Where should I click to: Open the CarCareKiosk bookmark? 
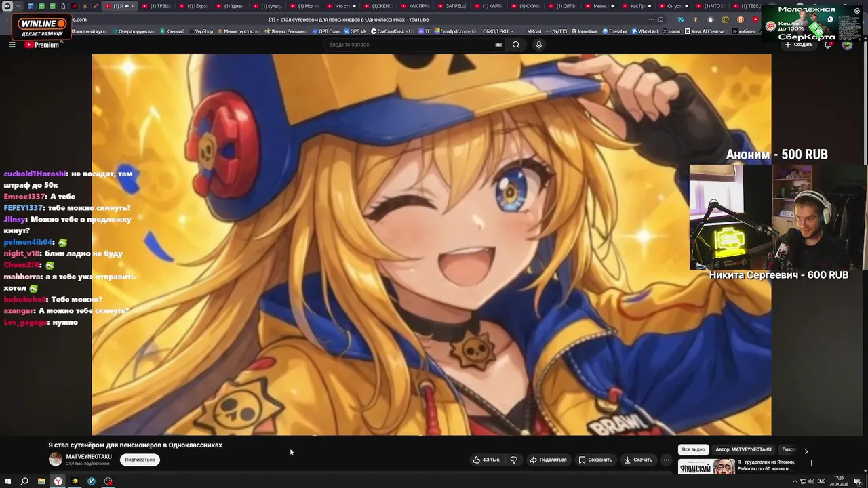click(393, 31)
